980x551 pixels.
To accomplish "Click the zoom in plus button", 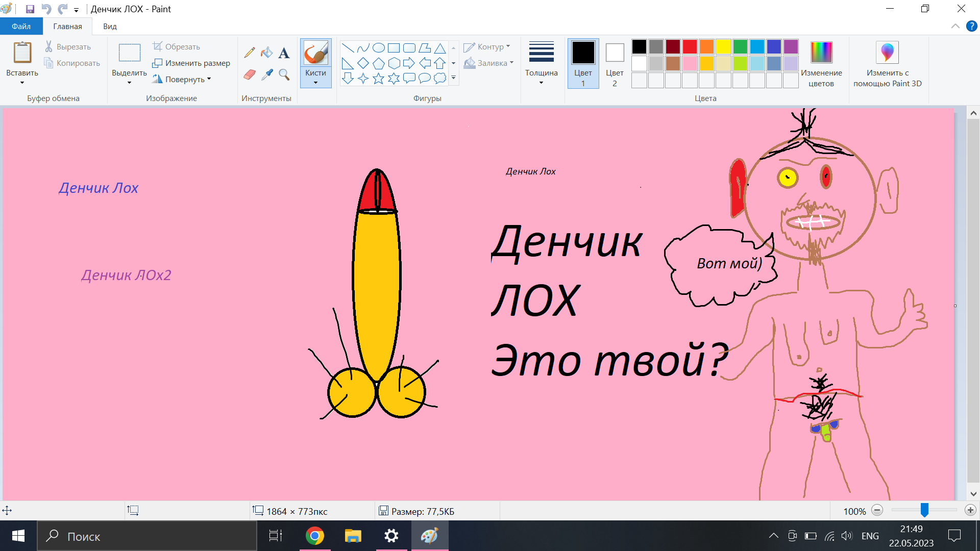I will (x=970, y=510).
